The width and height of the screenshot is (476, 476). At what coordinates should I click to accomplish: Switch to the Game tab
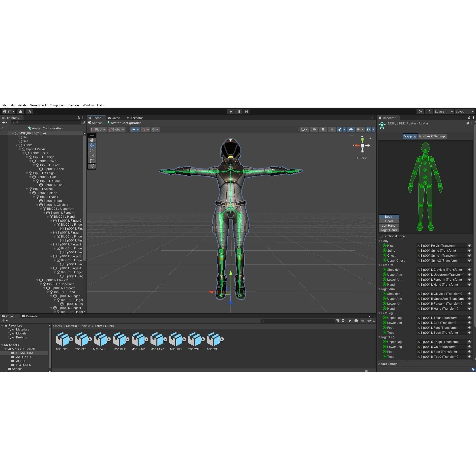pyautogui.click(x=114, y=118)
